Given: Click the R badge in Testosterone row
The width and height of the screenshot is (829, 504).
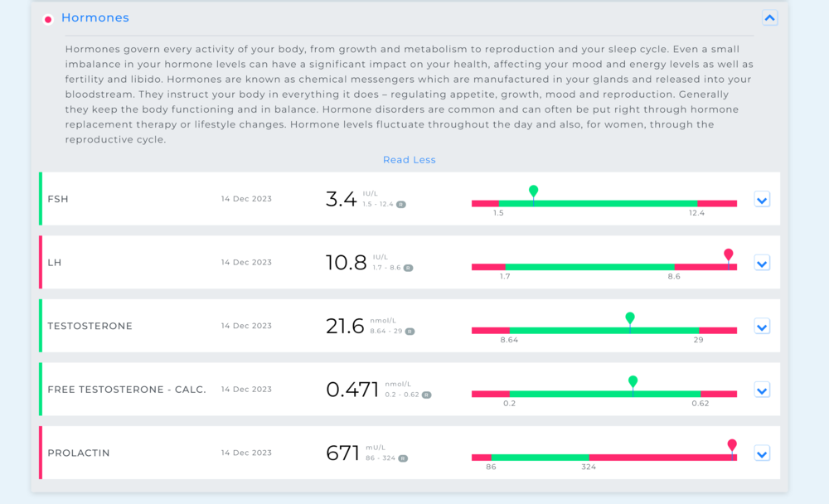Looking at the screenshot, I should point(410,331).
